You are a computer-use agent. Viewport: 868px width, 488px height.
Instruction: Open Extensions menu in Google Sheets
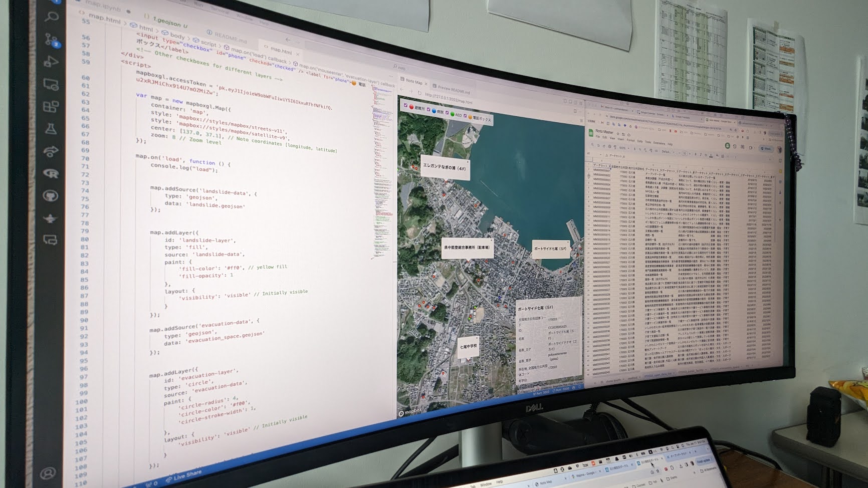coord(659,143)
